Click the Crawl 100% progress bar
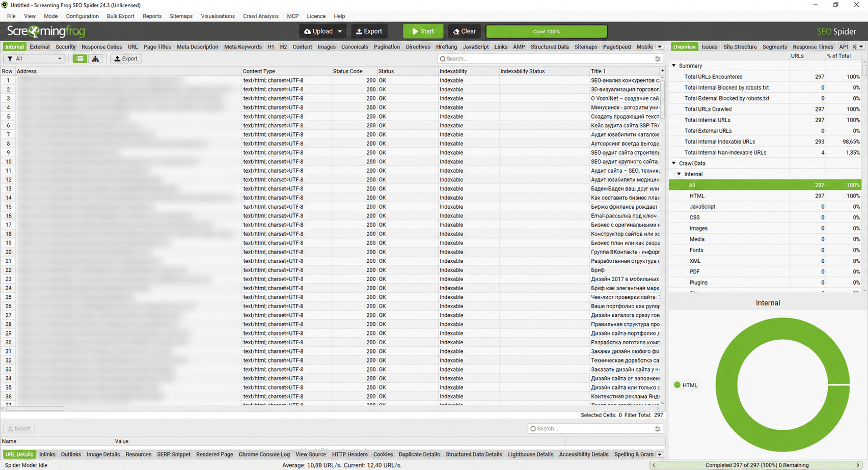868x470 pixels. pos(547,31)
